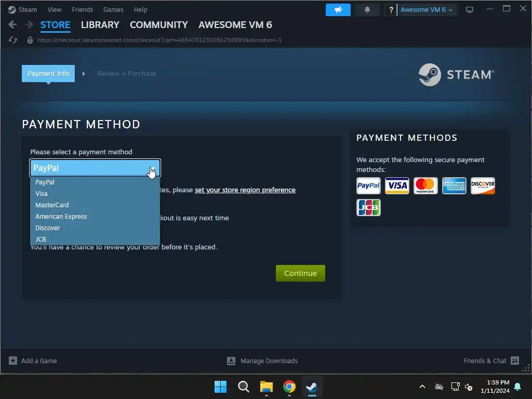This screenshot has width=532, height=399.
Task: Go to the COMMUNITY tab
Action: [x=159, y=25]
